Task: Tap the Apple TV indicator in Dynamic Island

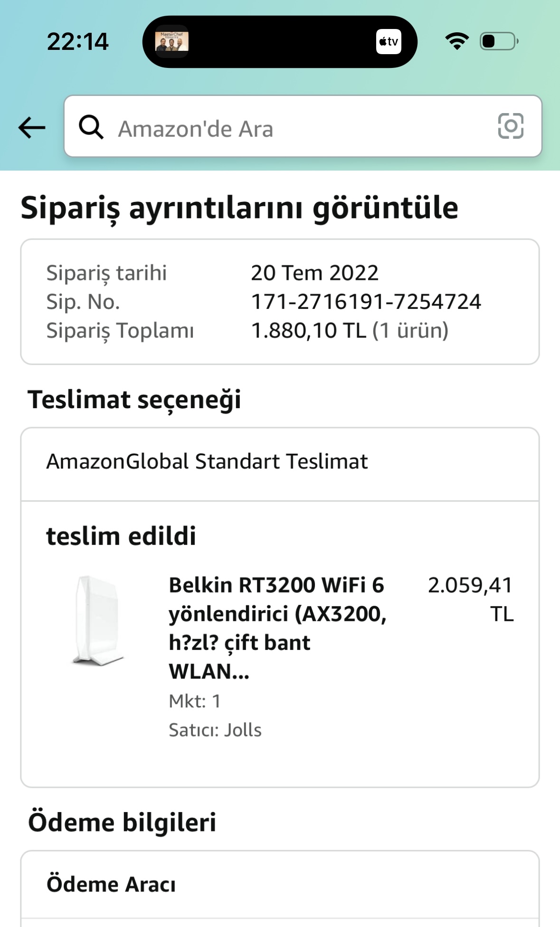Action: (389, 42)
